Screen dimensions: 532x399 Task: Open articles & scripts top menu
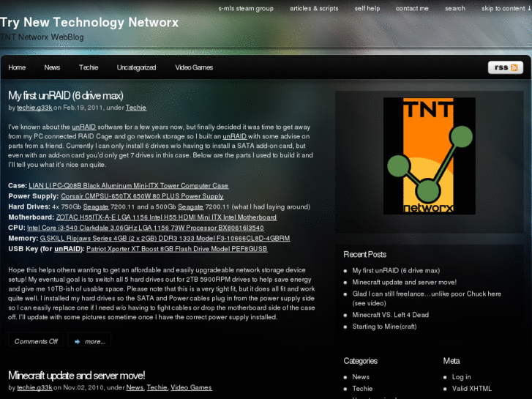click(314, 9)
